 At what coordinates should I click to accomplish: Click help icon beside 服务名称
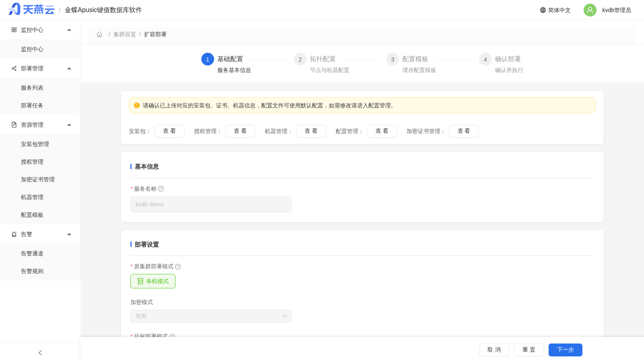point(161,189)
